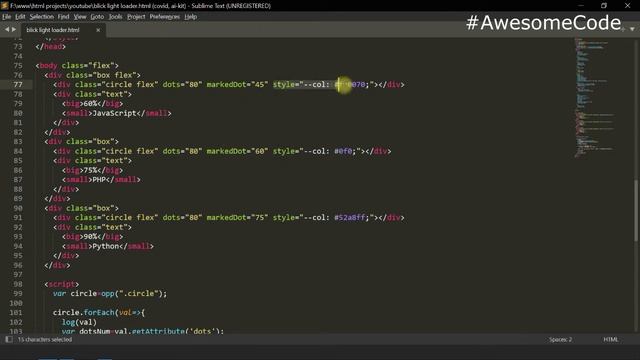The width and height of the screenshot is (640, 360).
Task: Open the Edit menu
Action: (20, 17)
